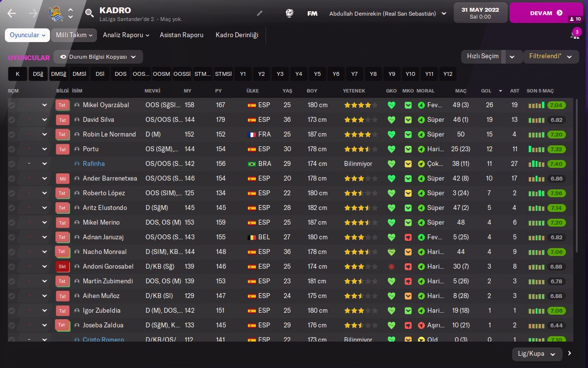This screenshot has width=588, height=368.
Task: Click Roberto López's 7.56 form rating bar
Action: tap(556, 193)
